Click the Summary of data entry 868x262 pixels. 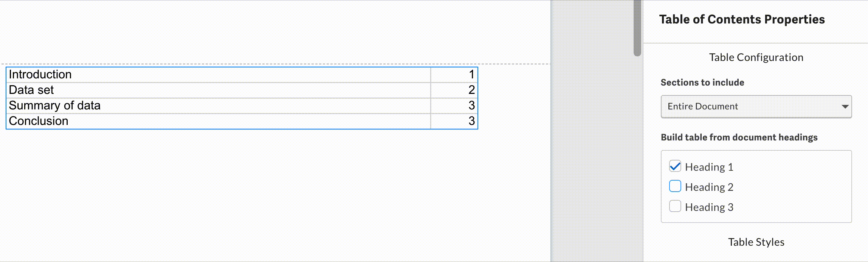point(55,106)
